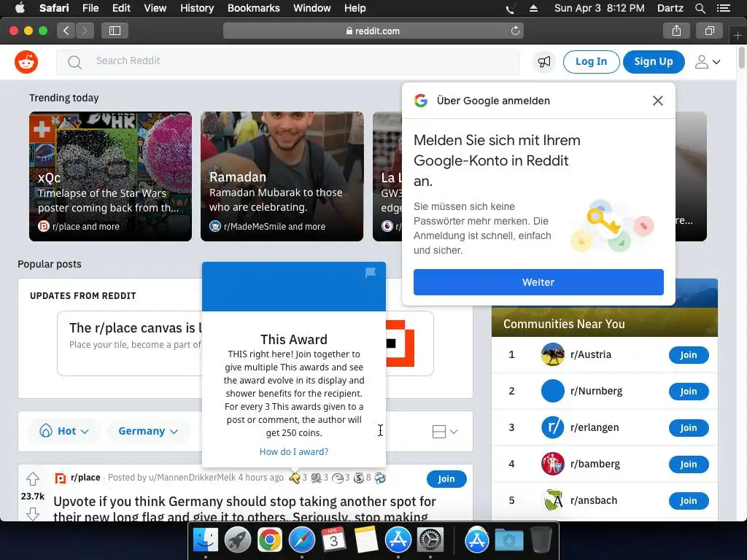Upvote the r/place Germany post
747x560 pixels.
33,478
